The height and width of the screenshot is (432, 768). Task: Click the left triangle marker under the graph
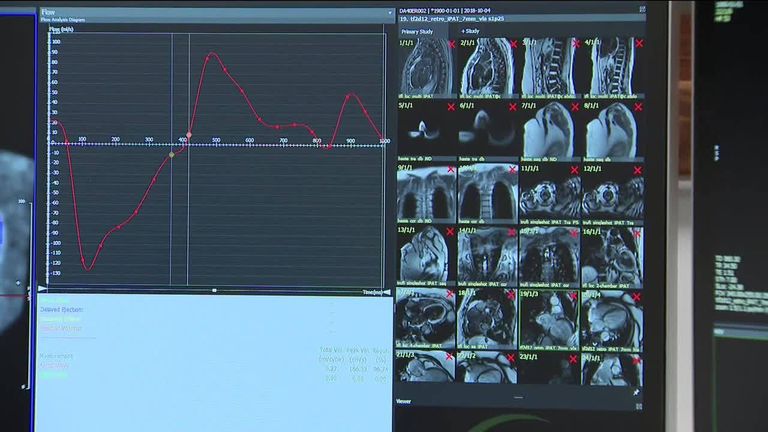(x=42, y=289)
